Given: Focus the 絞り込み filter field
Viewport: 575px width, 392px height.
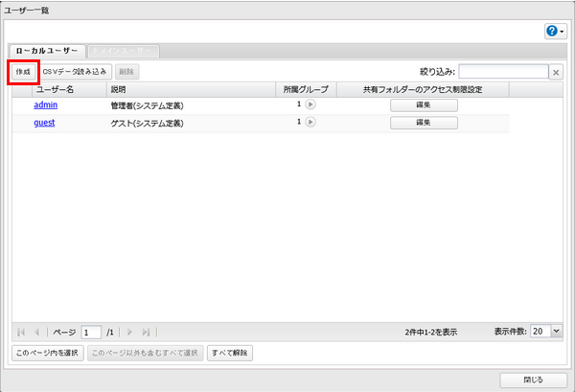Looking at the screenshot, I should click(503, 72).
